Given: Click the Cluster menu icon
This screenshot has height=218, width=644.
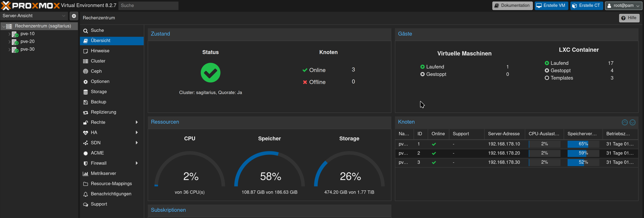Looking at the screenshot, I should coord(86,61).
